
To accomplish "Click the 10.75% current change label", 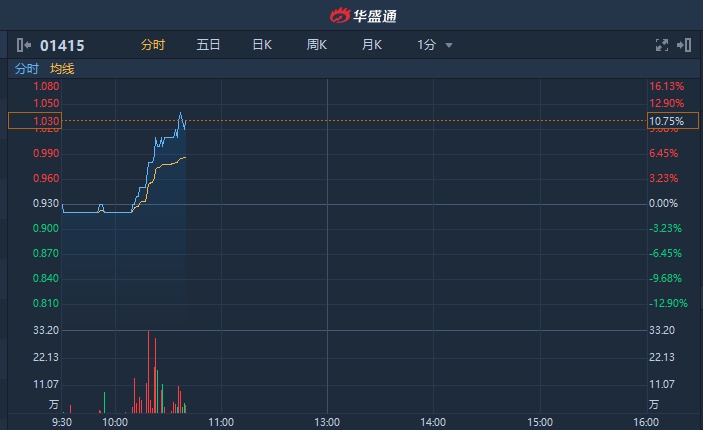I will [666, 121].
